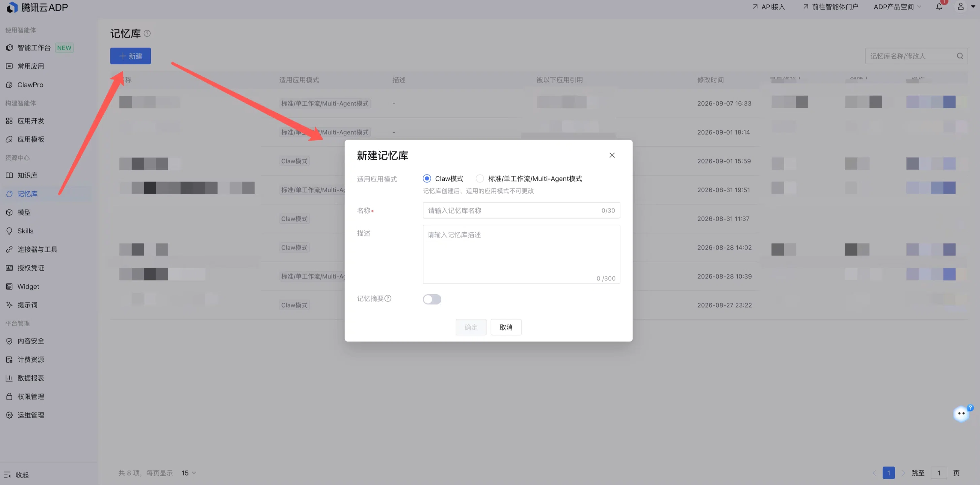Click the 应用模板 sidebar icon
The image size is (980, 485).
point(9,139)
